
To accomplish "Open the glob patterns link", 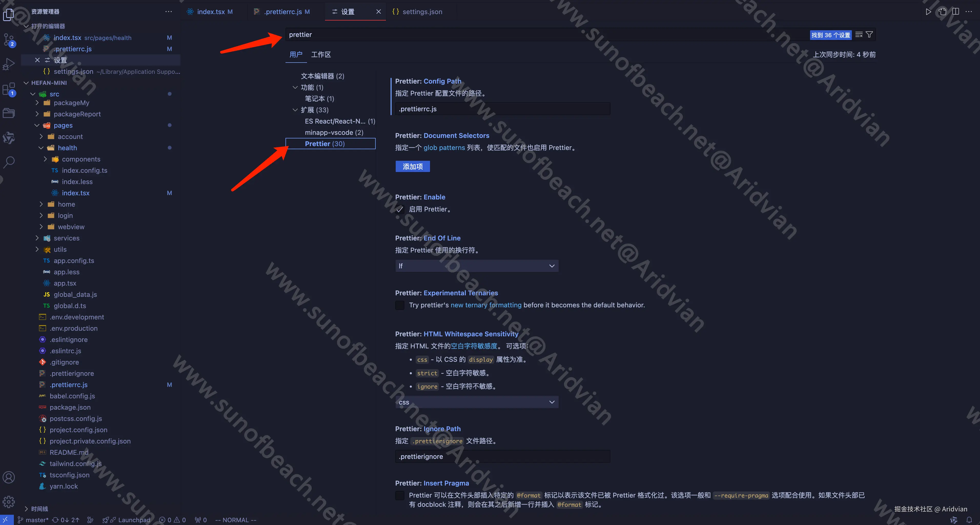I will point(444,148).
